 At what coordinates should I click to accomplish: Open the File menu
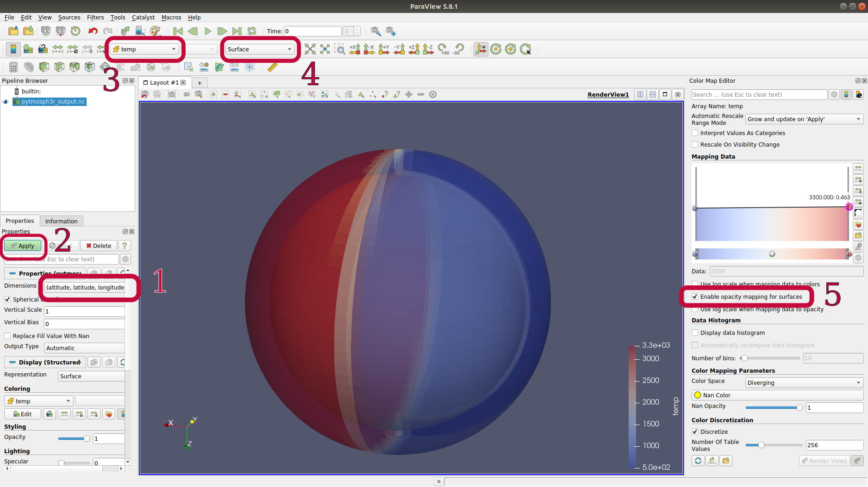click(x=9, y=17)
